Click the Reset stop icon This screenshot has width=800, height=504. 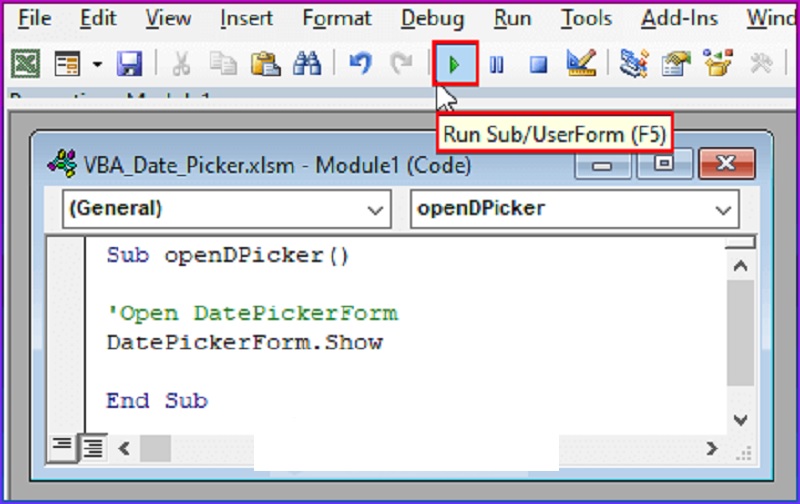(x=538, y=65)
